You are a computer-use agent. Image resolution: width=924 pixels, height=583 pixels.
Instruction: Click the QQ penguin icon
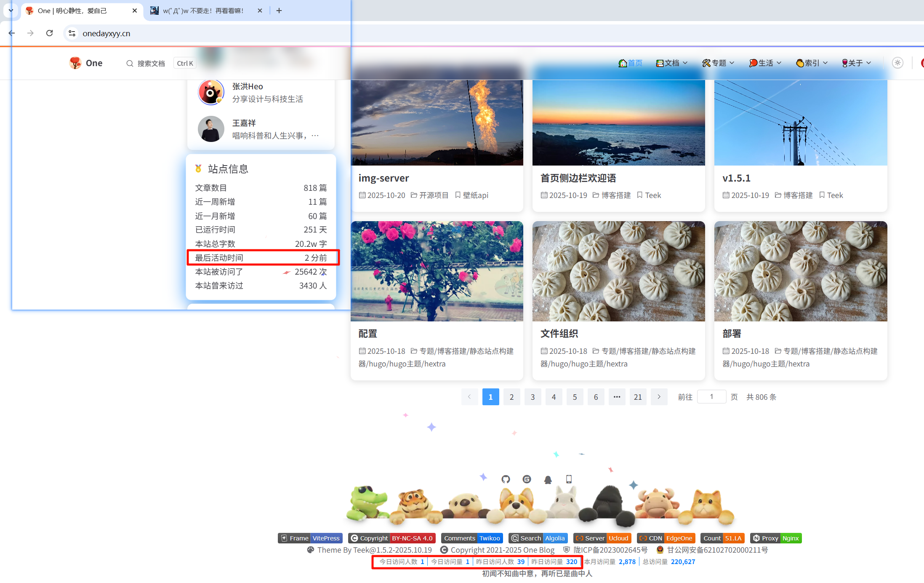coord(548,479)
